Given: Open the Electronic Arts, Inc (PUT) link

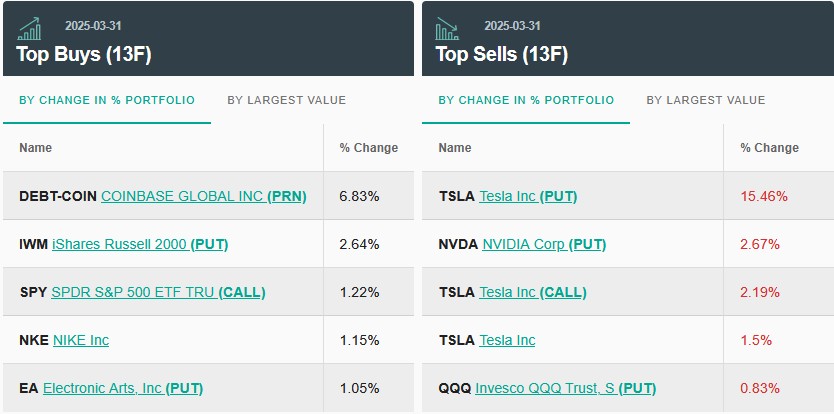Looking at the screenshot, I should click(x=123, y=388).
